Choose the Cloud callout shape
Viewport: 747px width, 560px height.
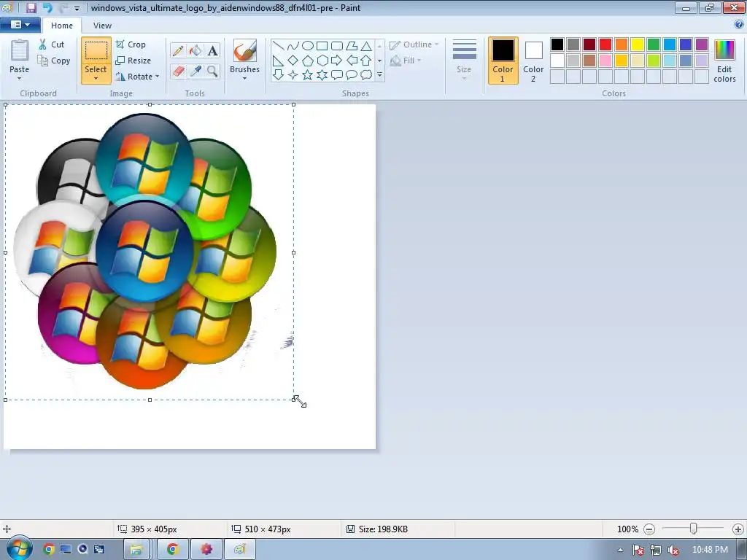366,75
